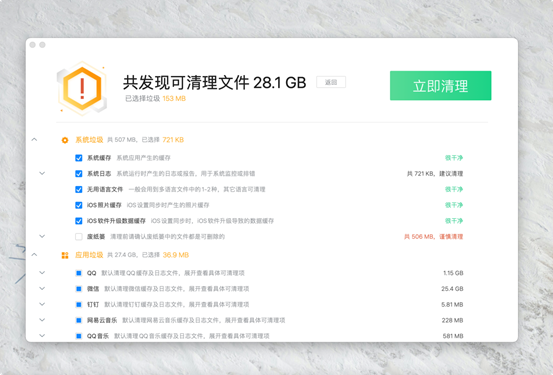
Task: Click the four-squares icon beside 应用垃圾
Action: tap(65, 255)
